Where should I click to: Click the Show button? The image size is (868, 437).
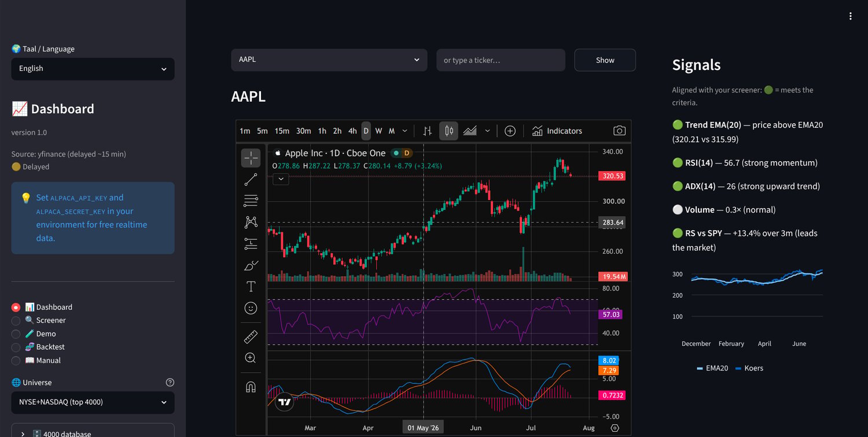(605, 60)
